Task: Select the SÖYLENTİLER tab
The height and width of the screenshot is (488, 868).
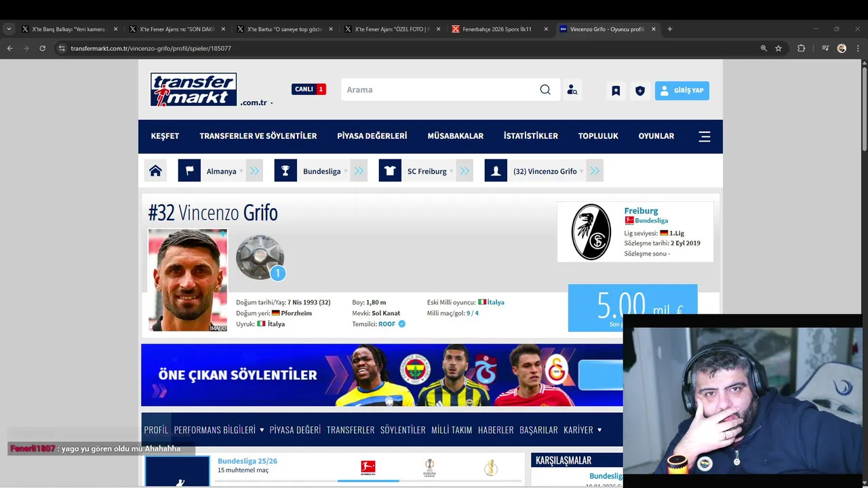Action: [x=403, y=430]
